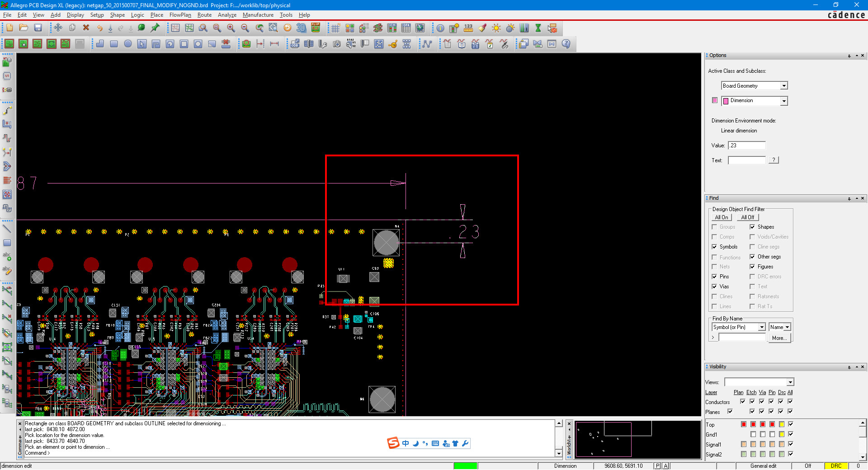Screen dimensions: 868x470
Task: Click the first red Top layer swatch
Action: point(744,424)
